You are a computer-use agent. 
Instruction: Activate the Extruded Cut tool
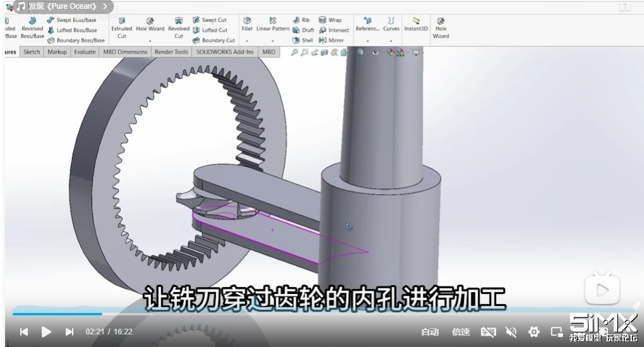pos(121,28)
